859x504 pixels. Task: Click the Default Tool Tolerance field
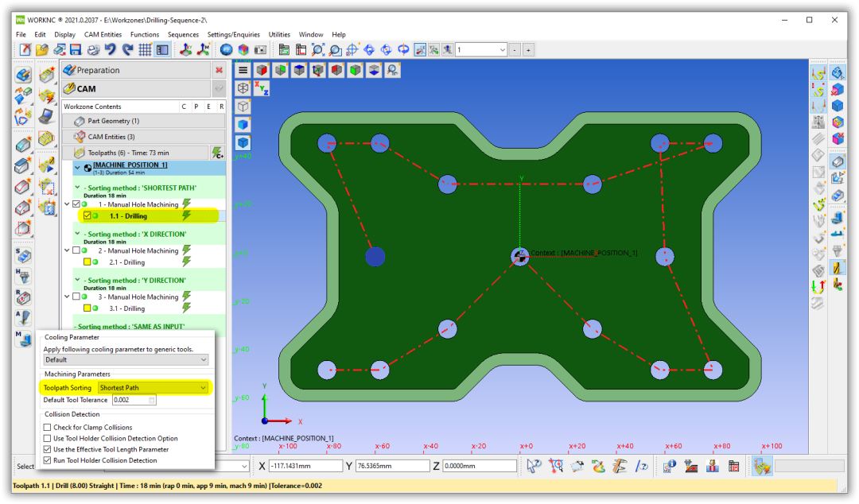(x=134, y=400)
